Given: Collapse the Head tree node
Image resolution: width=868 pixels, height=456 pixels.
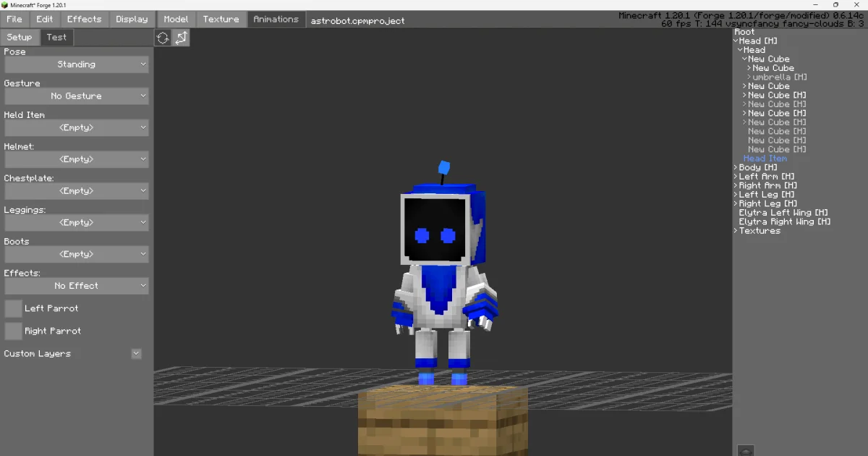Looking at the screenshot, I should point(735,41).
